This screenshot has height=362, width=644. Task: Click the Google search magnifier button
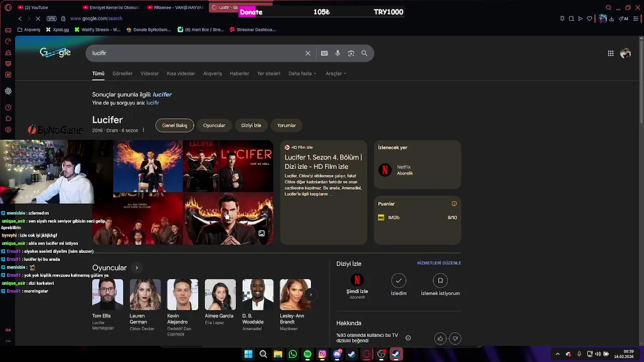[x=364, y=53]
